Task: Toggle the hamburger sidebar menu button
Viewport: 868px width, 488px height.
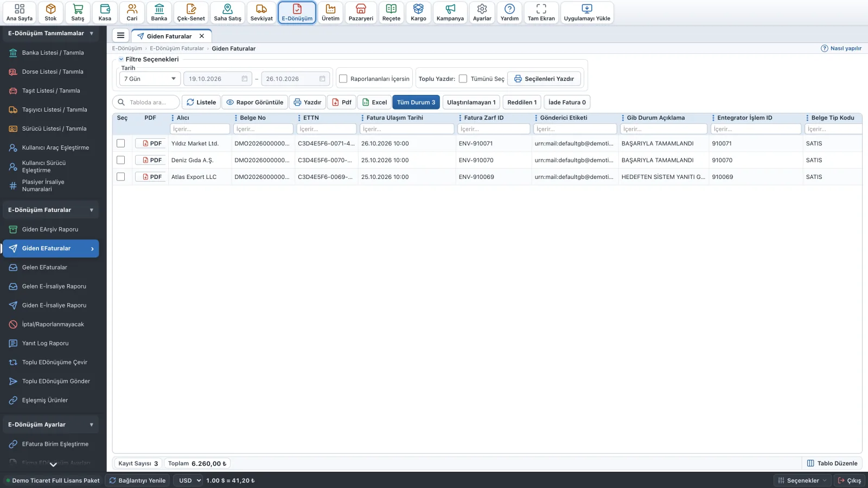Action: pyautogui.click(x=120, y=36)
